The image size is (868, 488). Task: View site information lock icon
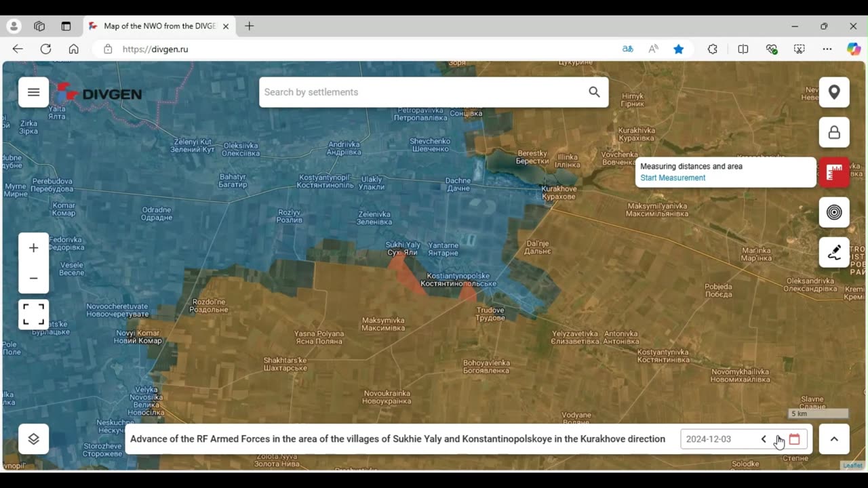pos(108,49)
